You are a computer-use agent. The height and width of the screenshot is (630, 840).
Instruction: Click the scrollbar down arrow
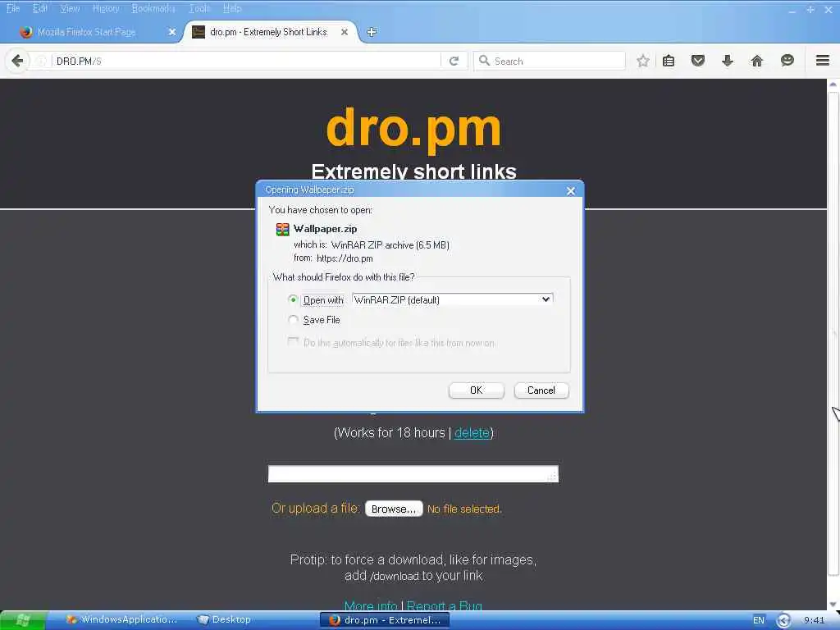[833, 604]
